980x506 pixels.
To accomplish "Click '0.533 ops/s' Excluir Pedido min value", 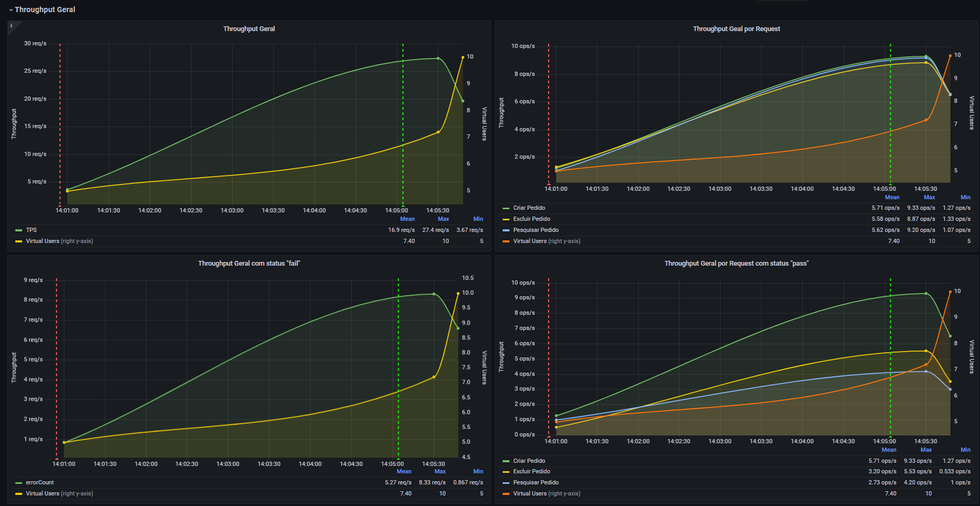I will pos(955,471).
